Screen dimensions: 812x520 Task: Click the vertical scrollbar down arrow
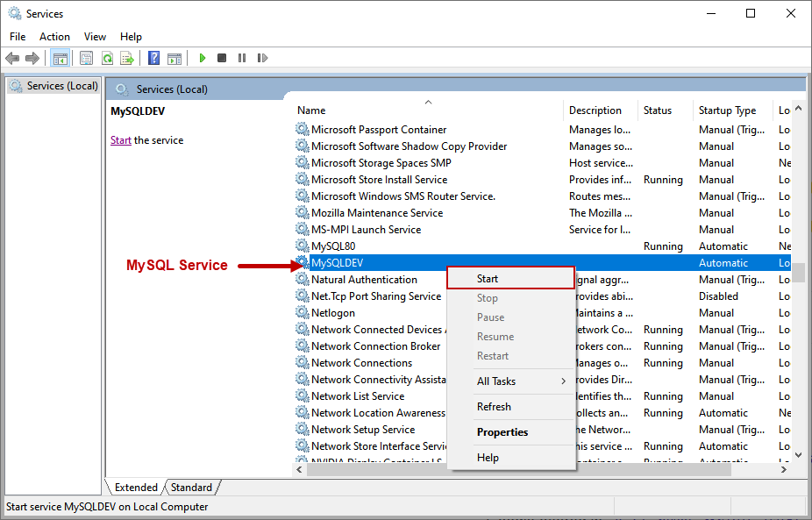click(799, 455)
